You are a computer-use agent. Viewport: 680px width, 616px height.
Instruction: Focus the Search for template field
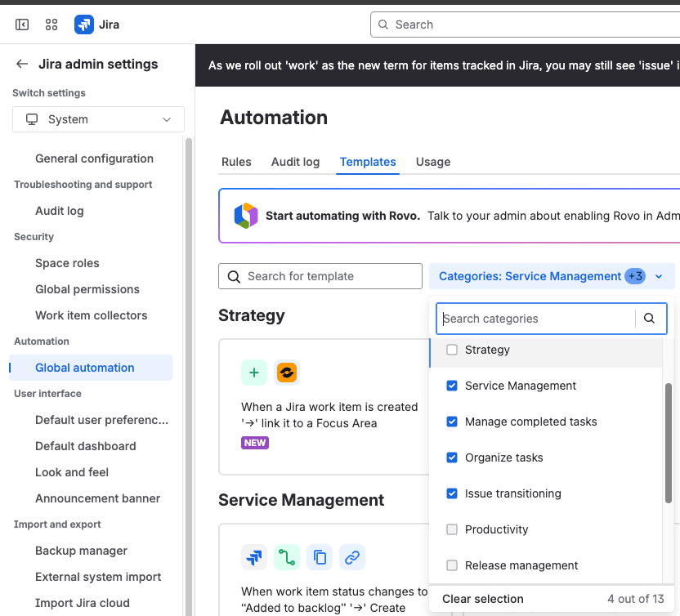pos(320,276)
